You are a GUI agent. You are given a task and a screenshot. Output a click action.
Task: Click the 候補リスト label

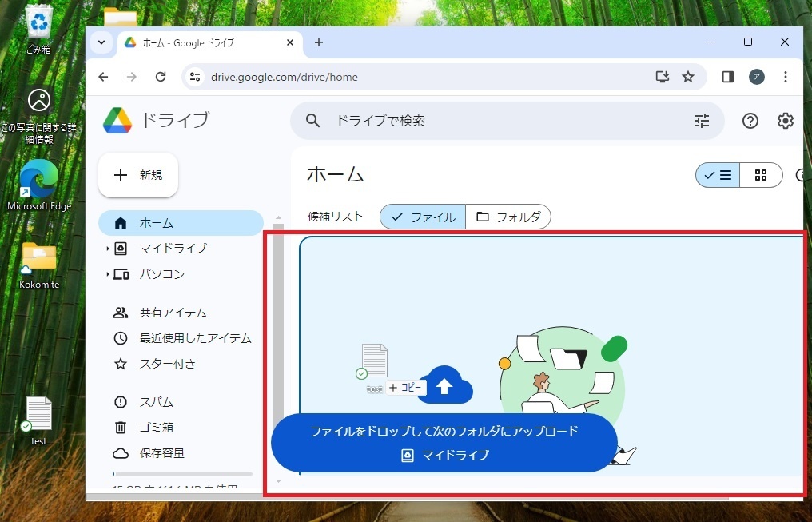(336, 217)
